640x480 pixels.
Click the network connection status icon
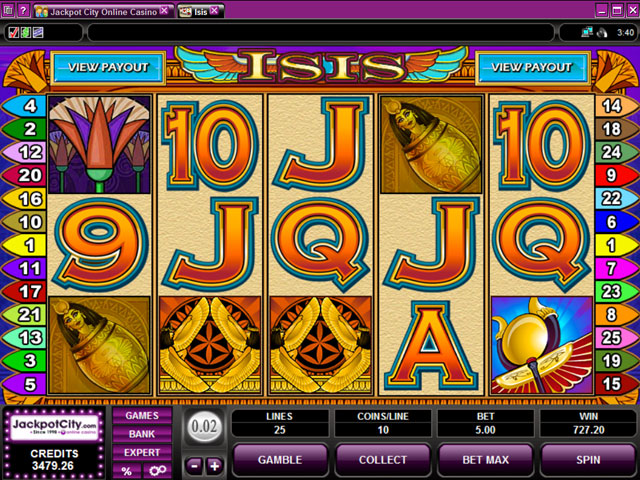[587, 32]
